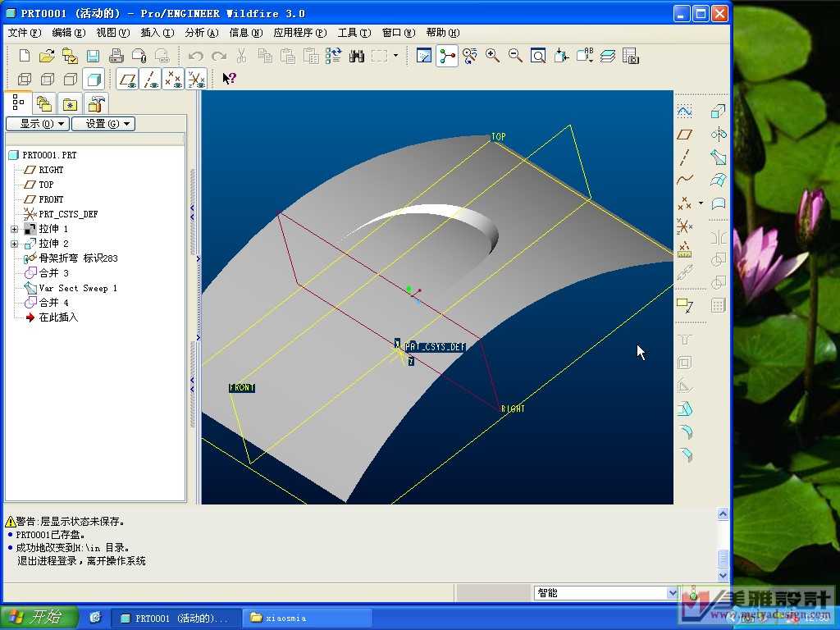
Task: Click the Refit view icon
Action: [538, 56]
